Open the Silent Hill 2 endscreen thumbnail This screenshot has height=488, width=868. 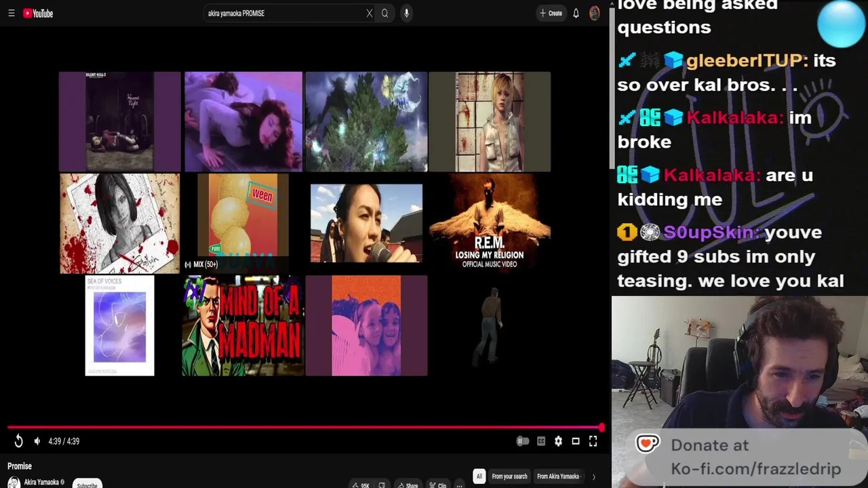point(119,121)
